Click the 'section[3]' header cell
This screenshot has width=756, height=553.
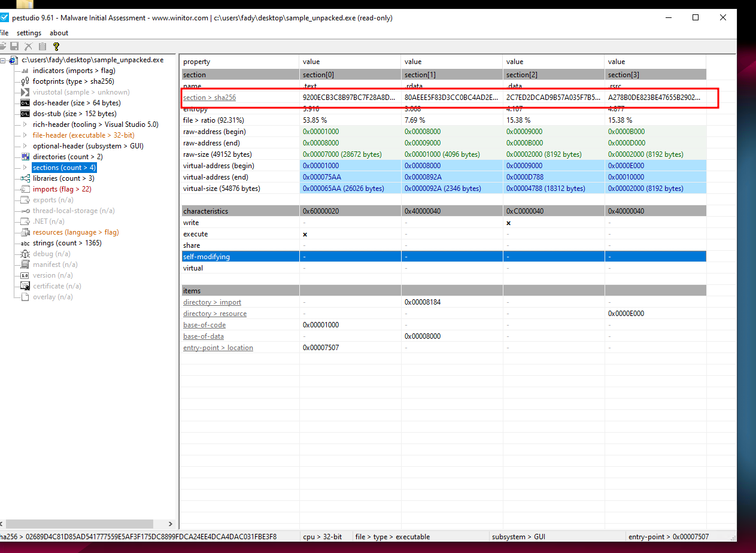pos(655,75)
